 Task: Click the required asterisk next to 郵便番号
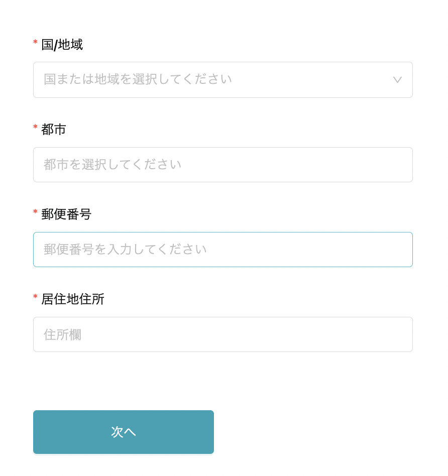click(x=36, y=212)
